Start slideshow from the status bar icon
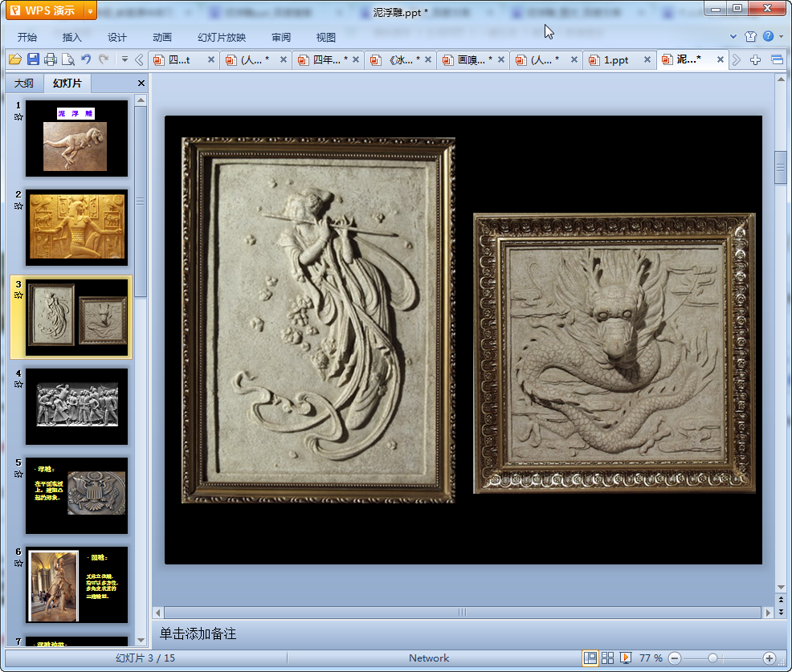The width and height of the screenshot is (792, 672). tap(626, 658)
